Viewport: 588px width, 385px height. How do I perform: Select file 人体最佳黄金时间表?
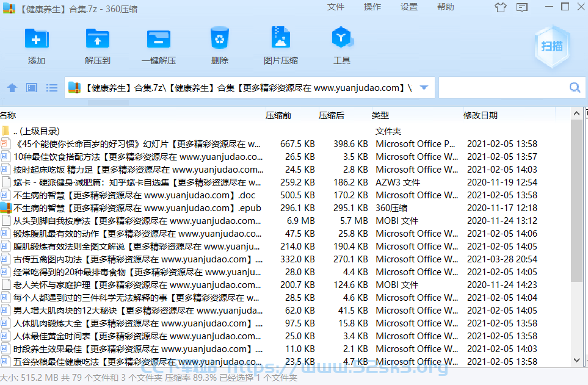coord(137,336)
